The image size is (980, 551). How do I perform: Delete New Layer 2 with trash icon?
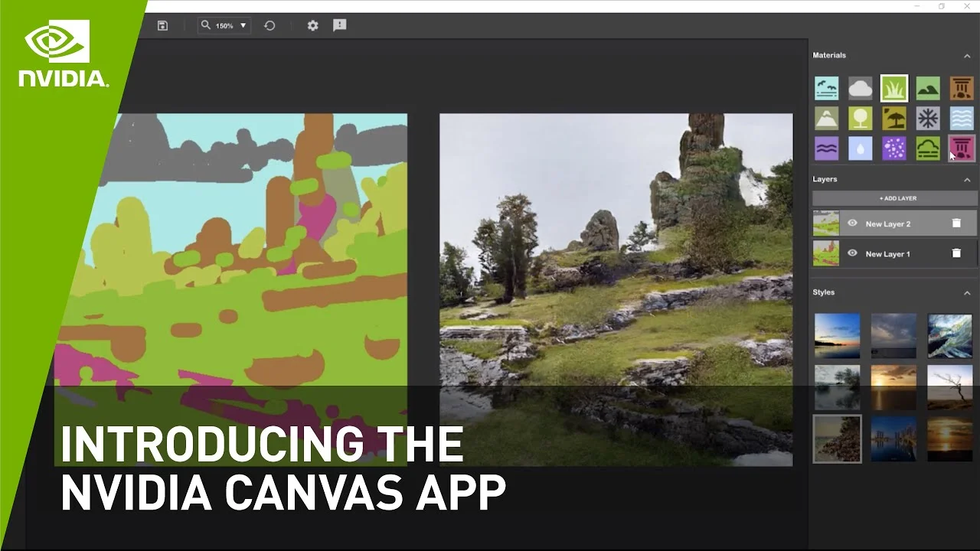coord(956,223)
